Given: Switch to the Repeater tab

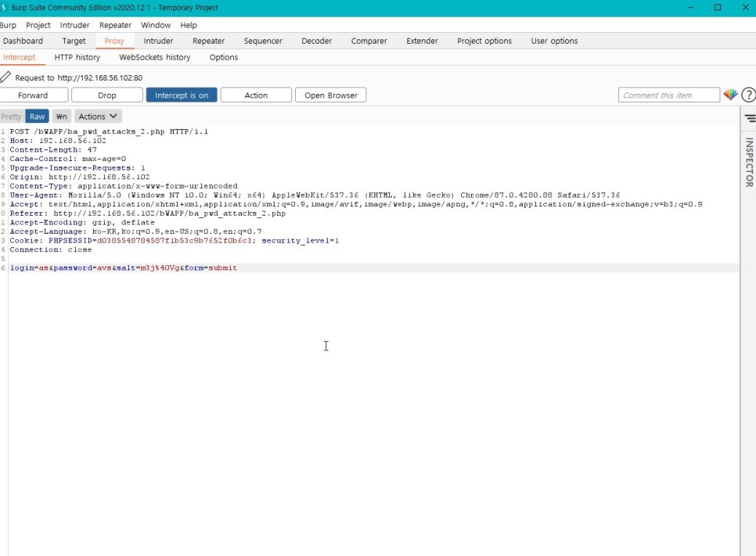Looking at the screenshot, I should point(208,41).
